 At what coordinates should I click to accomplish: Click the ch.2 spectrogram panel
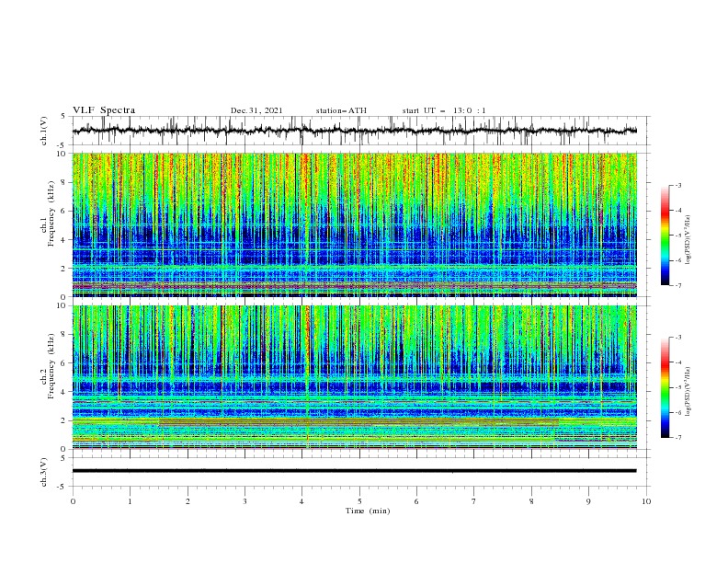click(355, 377)
